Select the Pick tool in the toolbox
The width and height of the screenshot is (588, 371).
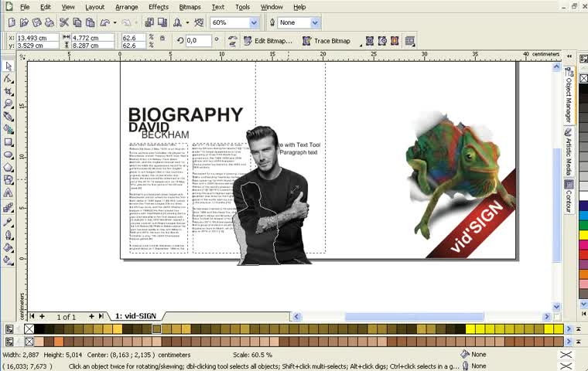9,66
